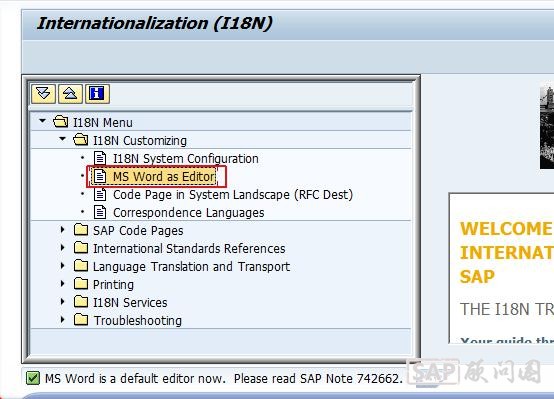This screenshot has height=399, width=554.
Task: Click the green checkmark status bar icon
Action: point(33,379)
